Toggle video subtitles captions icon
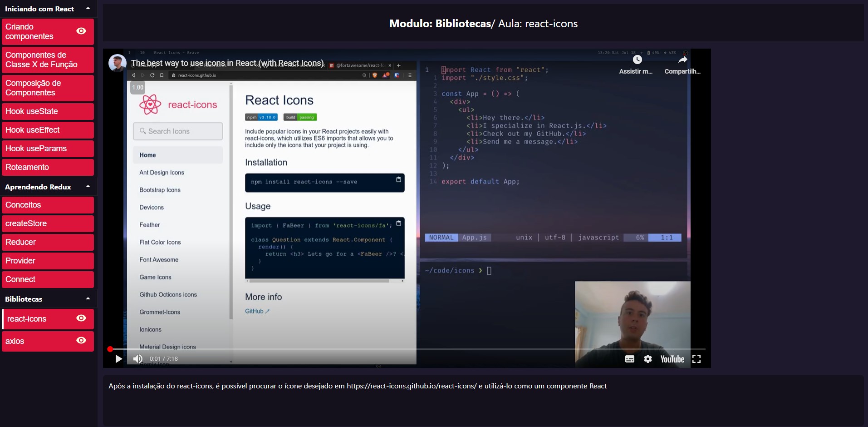Screen dimensions: 868x427 point(630,359)
